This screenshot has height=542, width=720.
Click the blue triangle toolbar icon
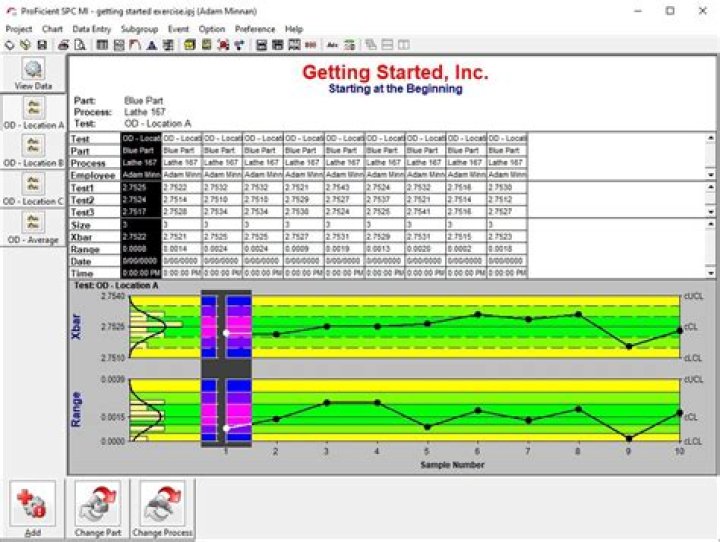(x=152, y=45)
